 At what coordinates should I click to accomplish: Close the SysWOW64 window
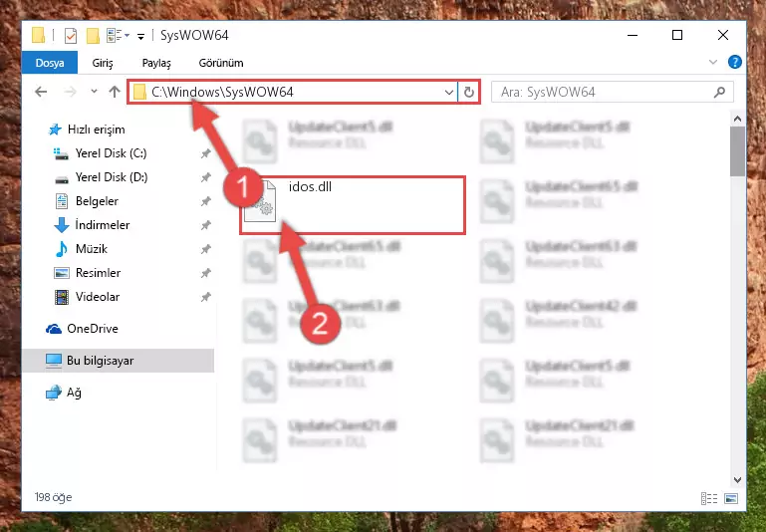click(723, 35)
